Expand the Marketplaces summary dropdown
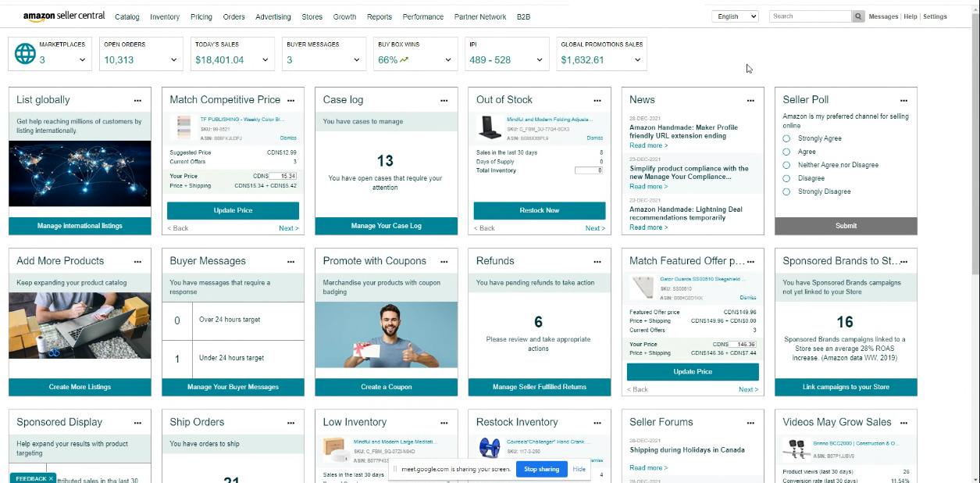Viewport: 980px width, 483px height. click(82, 60)
